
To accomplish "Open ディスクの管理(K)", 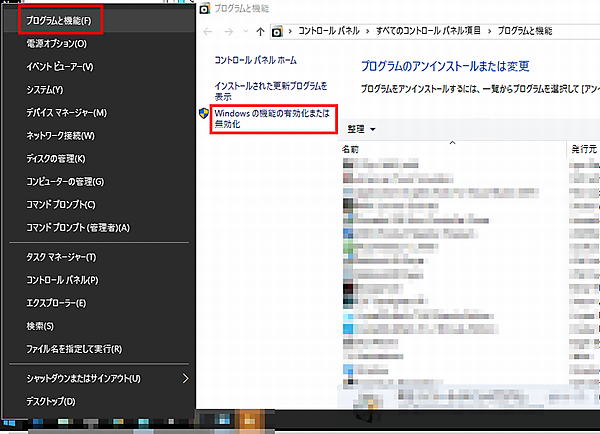I will coord(56,158).
